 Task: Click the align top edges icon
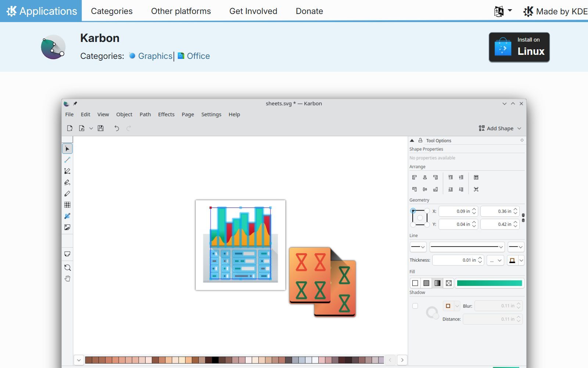[415, 189]
